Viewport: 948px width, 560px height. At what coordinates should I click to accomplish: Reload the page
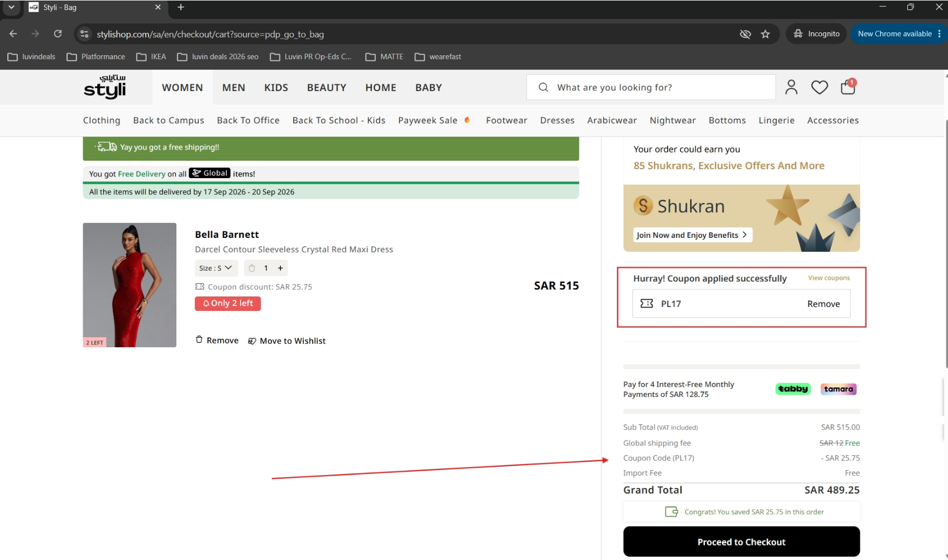(58, 34)
